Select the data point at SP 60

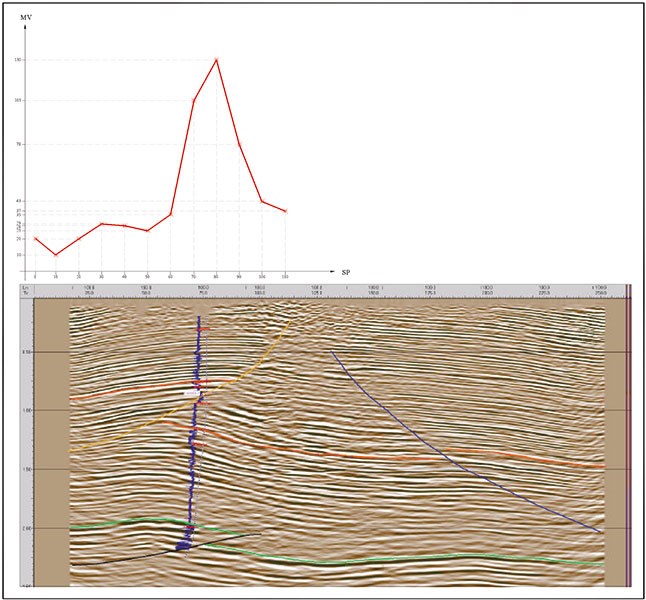[x=171, y=214]
